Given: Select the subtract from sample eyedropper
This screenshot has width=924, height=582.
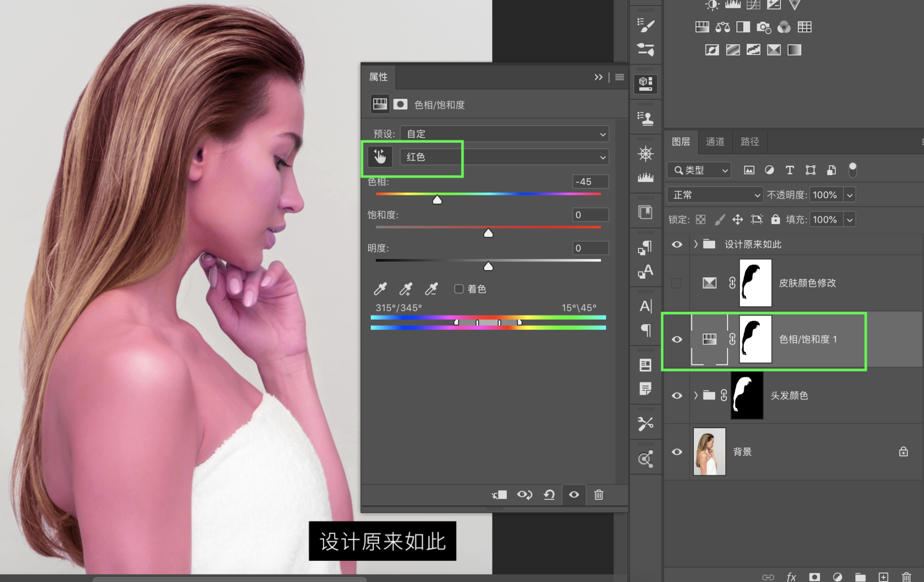Looking at the screenshot, I should (431, 289).
